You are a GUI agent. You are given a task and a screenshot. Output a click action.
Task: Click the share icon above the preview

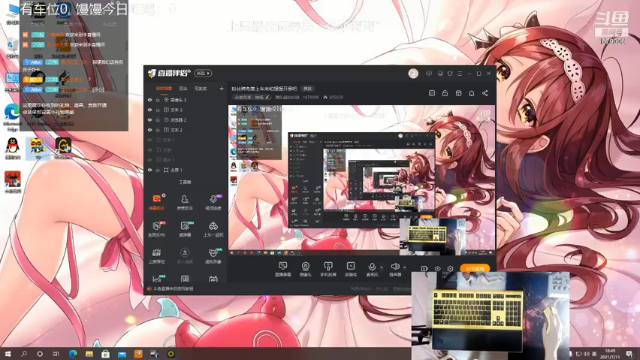point(485,93)
